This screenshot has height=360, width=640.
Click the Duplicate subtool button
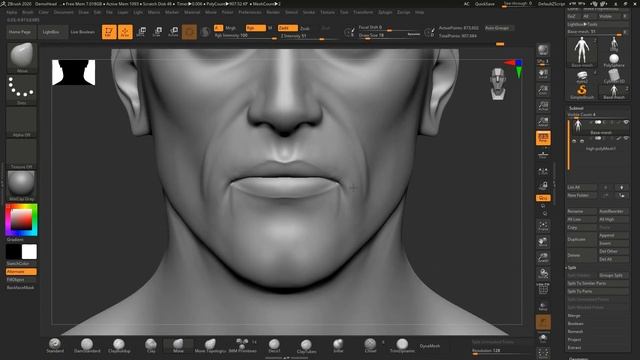click(x=581, y=239)
